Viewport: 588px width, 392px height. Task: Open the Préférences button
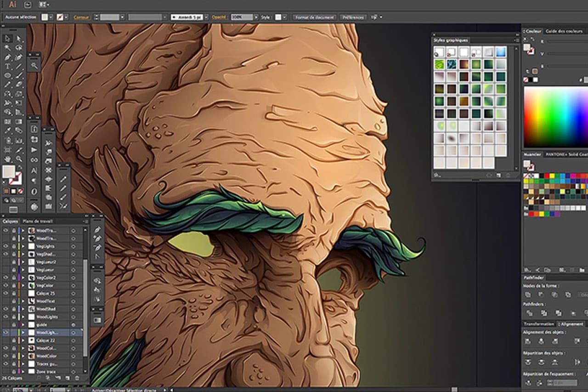[x=353, y=17]
